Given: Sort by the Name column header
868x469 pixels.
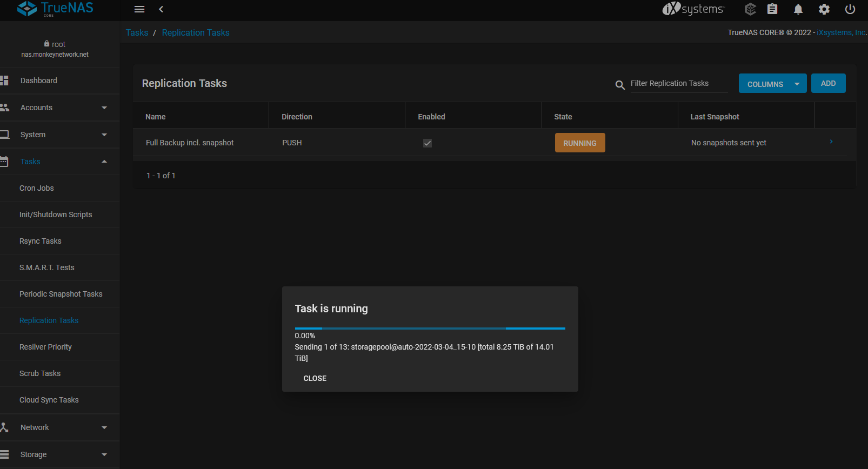Looking at the screenshot, I should pyautogui.click(x=156, y=117).
